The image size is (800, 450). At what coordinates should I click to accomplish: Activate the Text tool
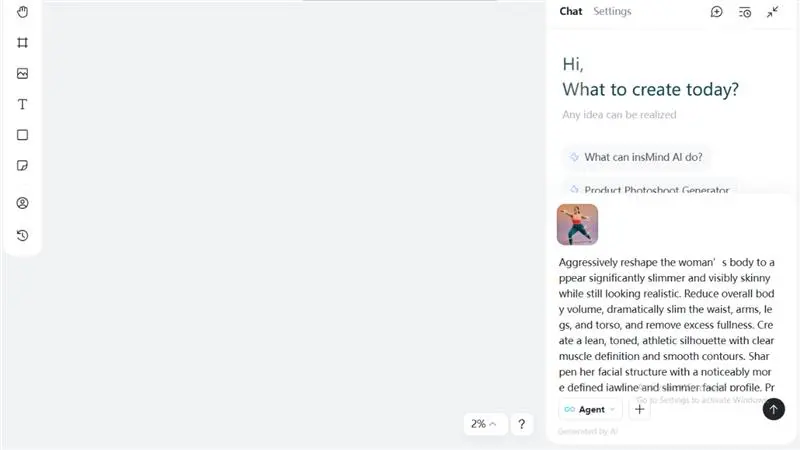pyautogui.click(x=22, y=104)
